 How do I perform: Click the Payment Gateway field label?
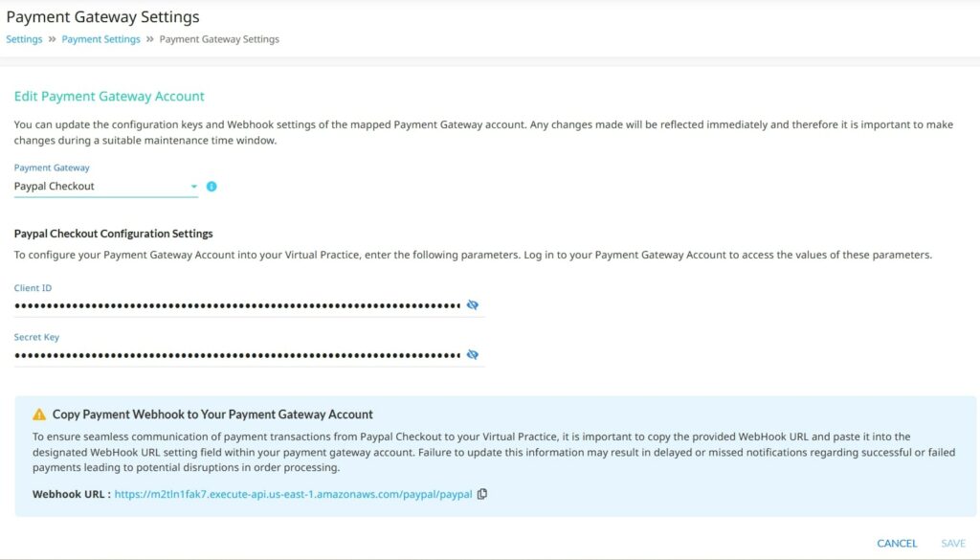click(52, 168)
